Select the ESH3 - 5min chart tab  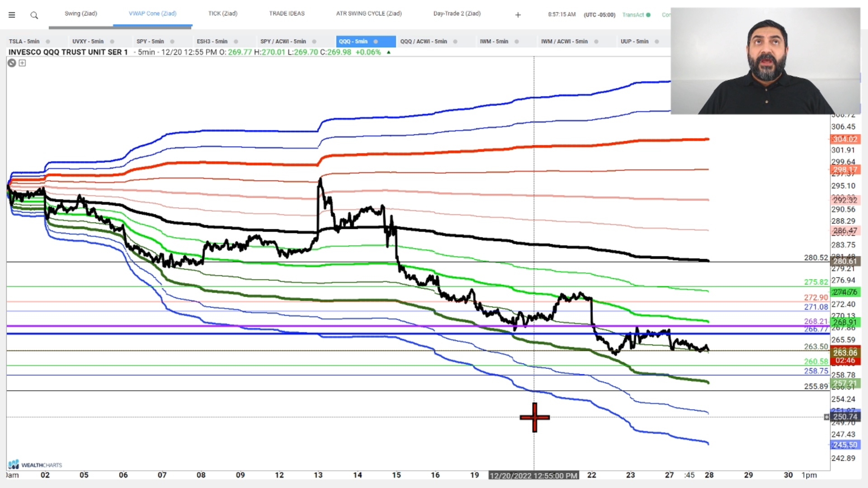point(212,42)
